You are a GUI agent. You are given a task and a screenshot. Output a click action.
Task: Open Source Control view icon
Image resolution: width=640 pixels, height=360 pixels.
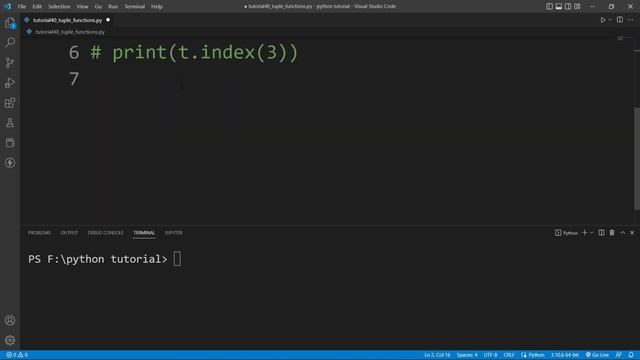[10, 62]
